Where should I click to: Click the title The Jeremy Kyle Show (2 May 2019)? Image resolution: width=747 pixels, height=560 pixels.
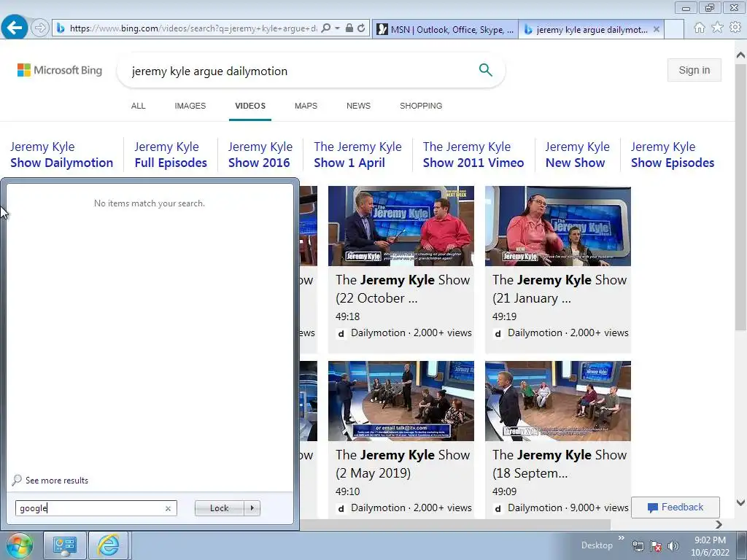tap(403, 464)
